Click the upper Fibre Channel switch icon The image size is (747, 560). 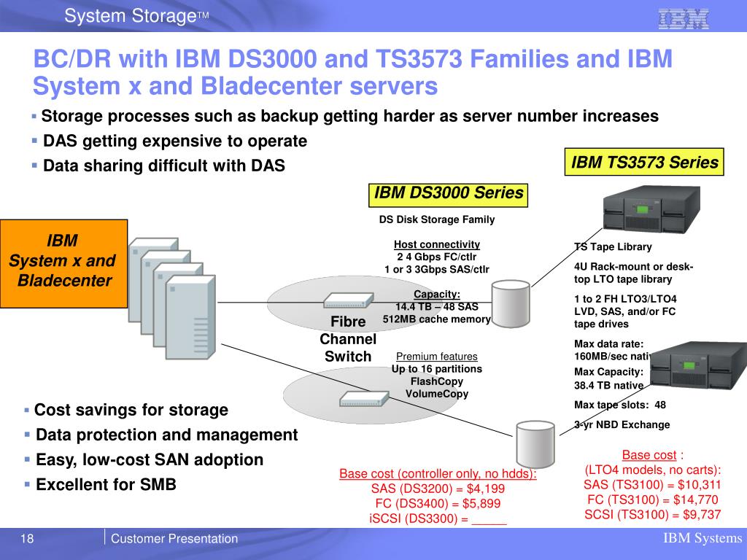pyautogui.click(x=348, y=300)
